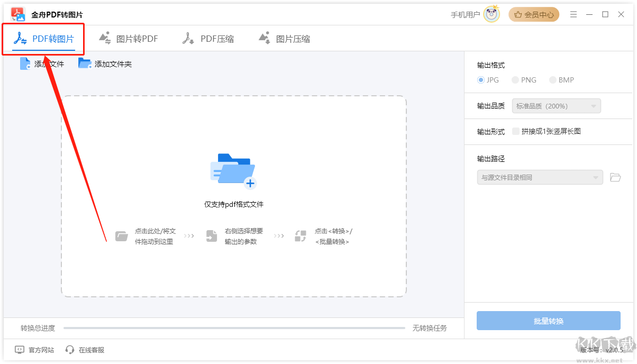Open the 输出路径 output path dropdown
Viewport: 637px width, 364px height.
(x=540, y=177)
